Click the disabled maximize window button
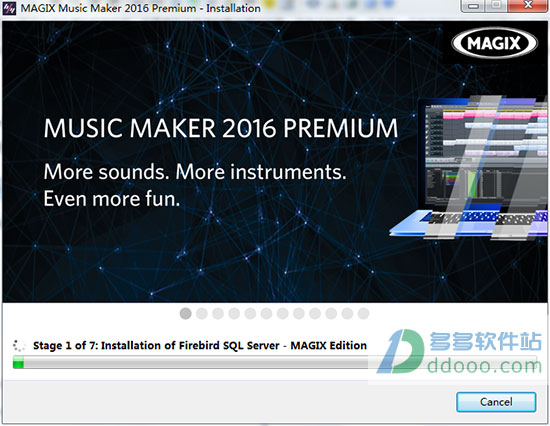 click(x=496, y=6)
